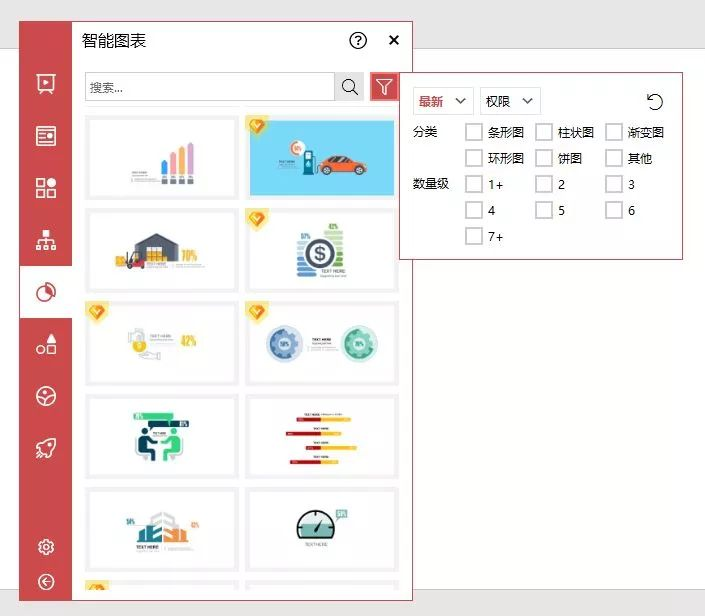Toggle the funnel filter button

(384, 87)
